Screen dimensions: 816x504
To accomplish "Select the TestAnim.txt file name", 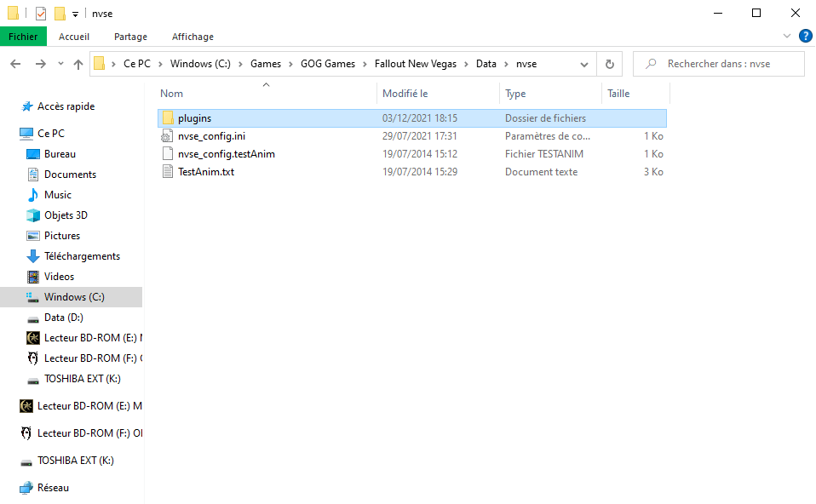I will (x=206, y=172).
